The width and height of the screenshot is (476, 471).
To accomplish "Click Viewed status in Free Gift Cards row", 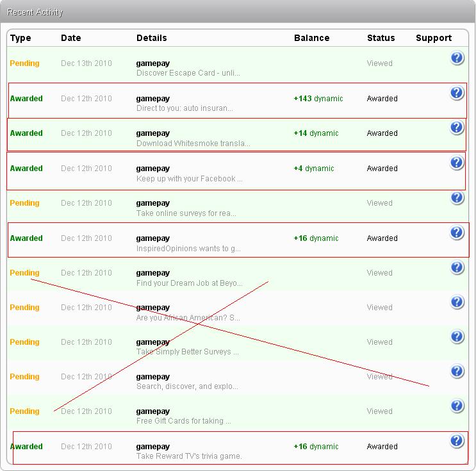I will coord(379,411).
